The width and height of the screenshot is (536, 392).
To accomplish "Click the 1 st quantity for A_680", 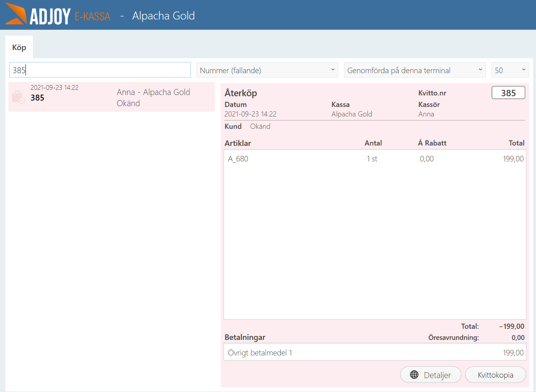I will [372, 159].
